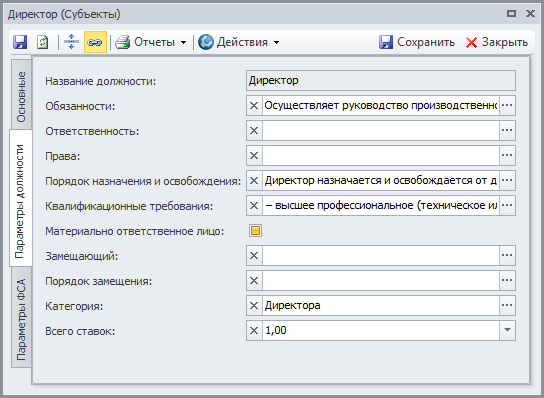This screenshot has height=398, width=544.
Task: Toggle the highlighted chain link icon
Action: 95,42
